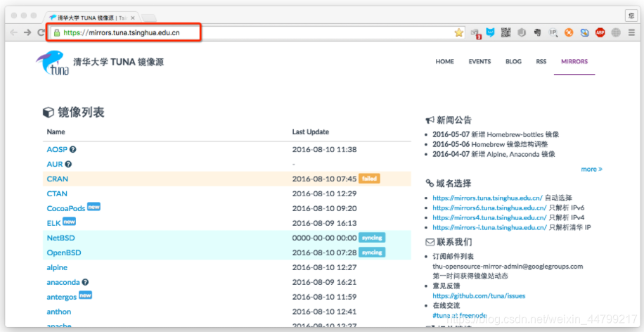Click the 镜像列表 heading

tap(81, 112)
